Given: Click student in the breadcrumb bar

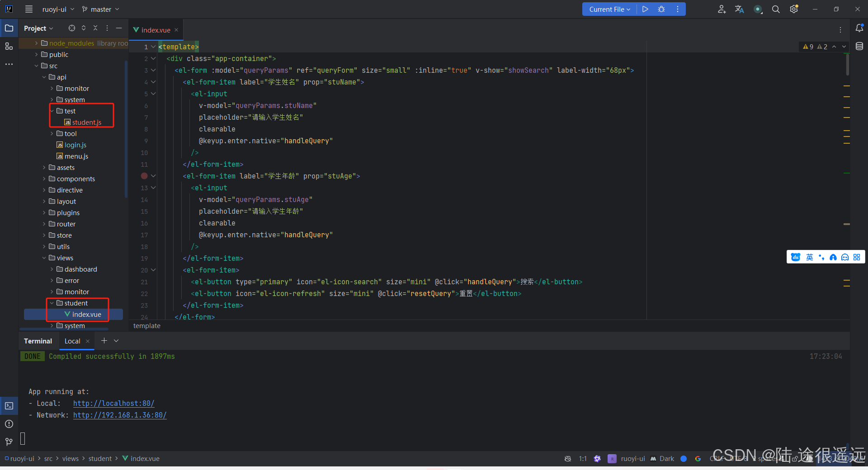Looking at the screenshot, I should click(100, 458).
